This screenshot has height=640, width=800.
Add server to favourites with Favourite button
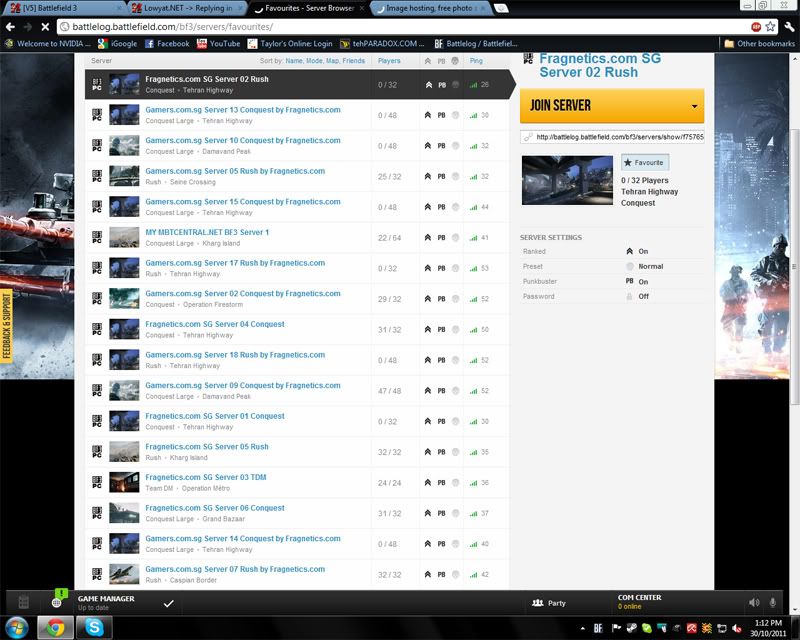[x=645, y=162]
